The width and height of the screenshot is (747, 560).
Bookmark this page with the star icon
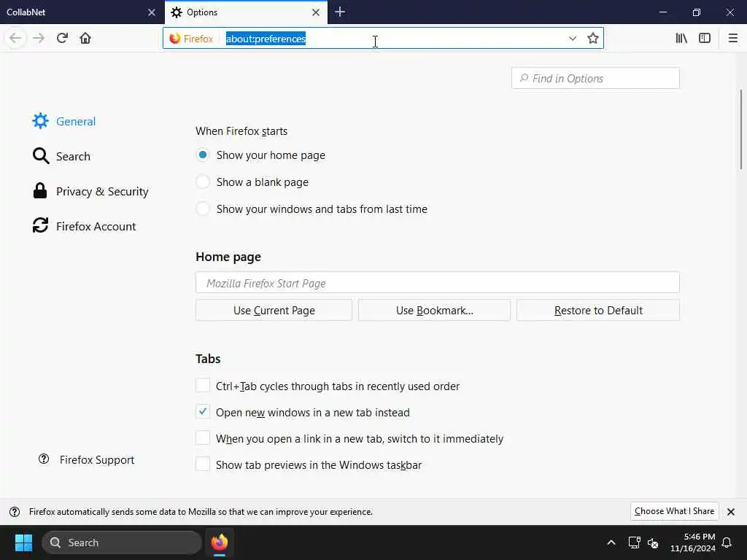coord(592,38)
